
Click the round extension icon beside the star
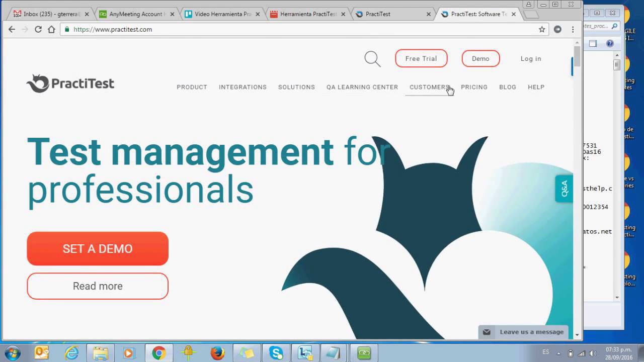(x=557, y=29)
